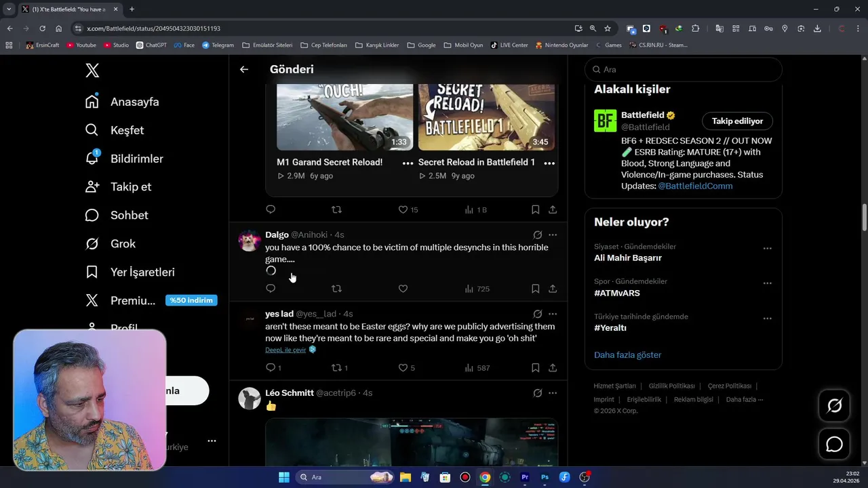Bookmark yes lad's comment
Image resolution: width=868 pixels, height=488 pixels.
point(535,368)
